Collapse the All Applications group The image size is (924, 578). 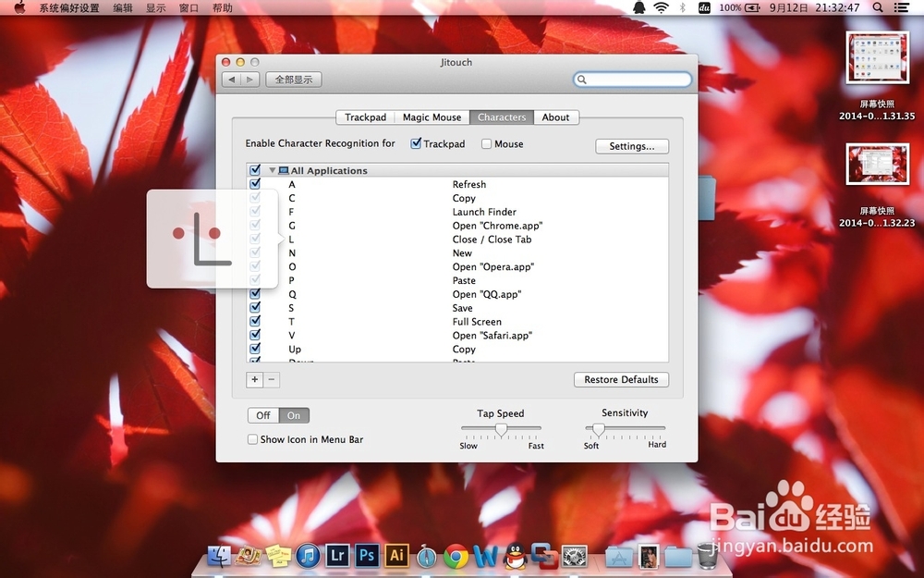[273, 170]
